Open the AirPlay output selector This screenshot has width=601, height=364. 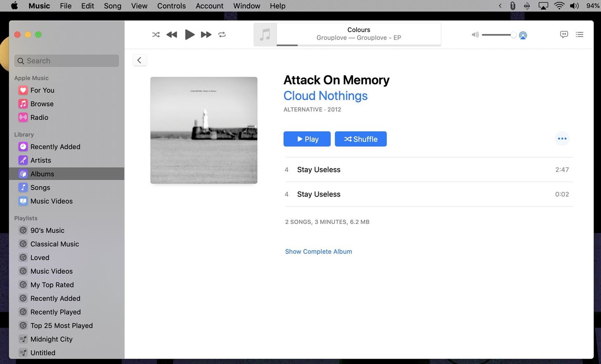tap(523, 35)
